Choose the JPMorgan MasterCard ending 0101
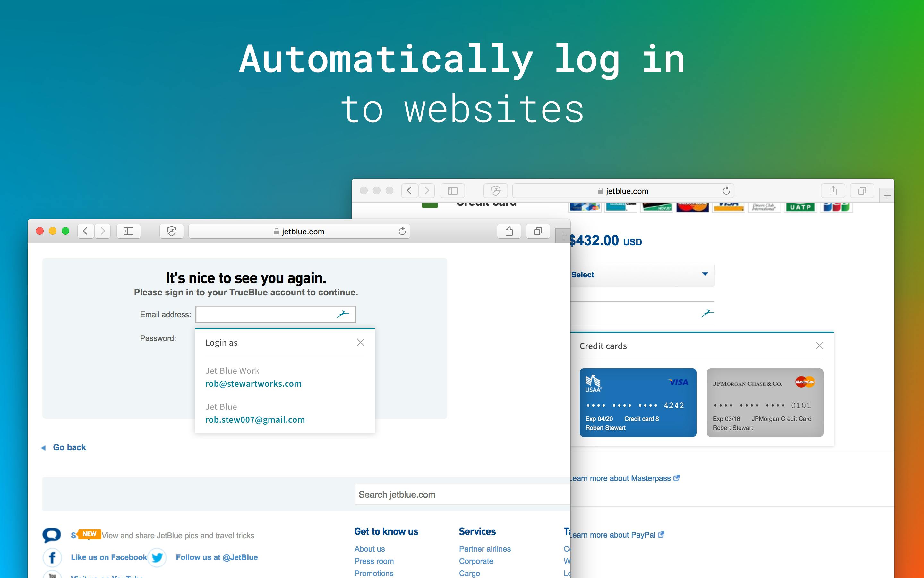Image resolution: width=924 pixels, height=578 pixels. (x=765, y=403)
